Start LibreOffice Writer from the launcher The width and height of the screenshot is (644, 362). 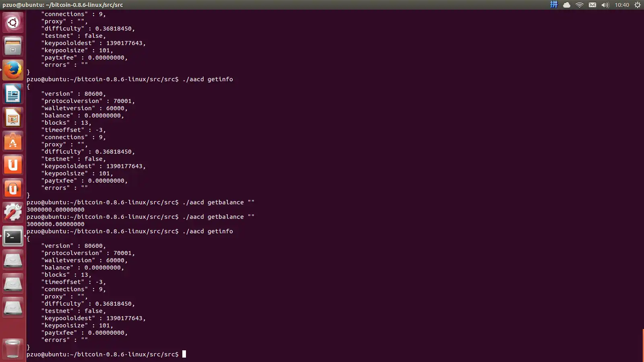click(x=13, y=94)
